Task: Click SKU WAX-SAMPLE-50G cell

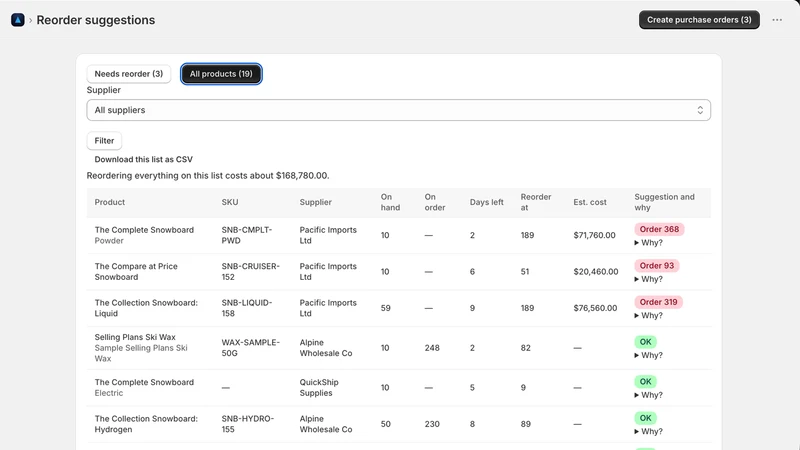Action: pyautogui.click(x=251, y=347)
